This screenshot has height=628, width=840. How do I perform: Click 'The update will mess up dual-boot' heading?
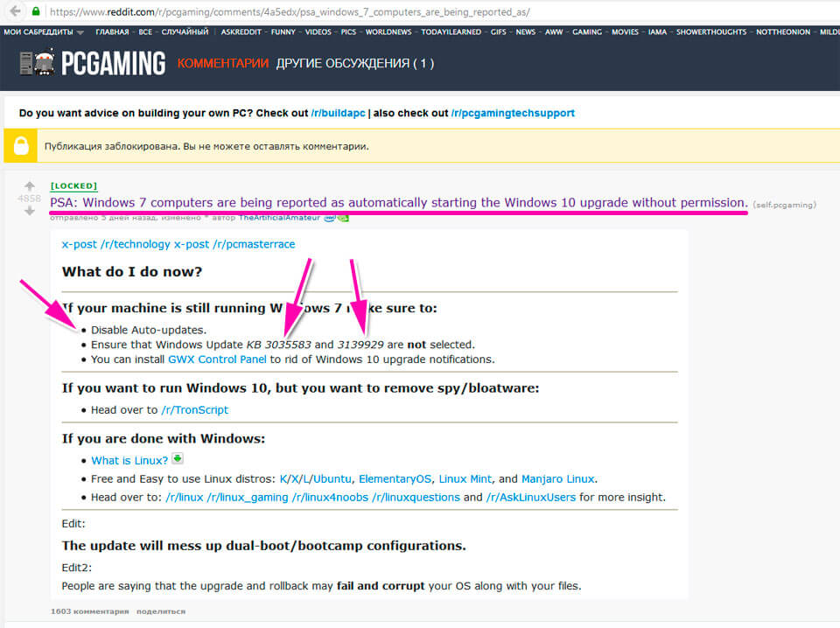(263, 546)
